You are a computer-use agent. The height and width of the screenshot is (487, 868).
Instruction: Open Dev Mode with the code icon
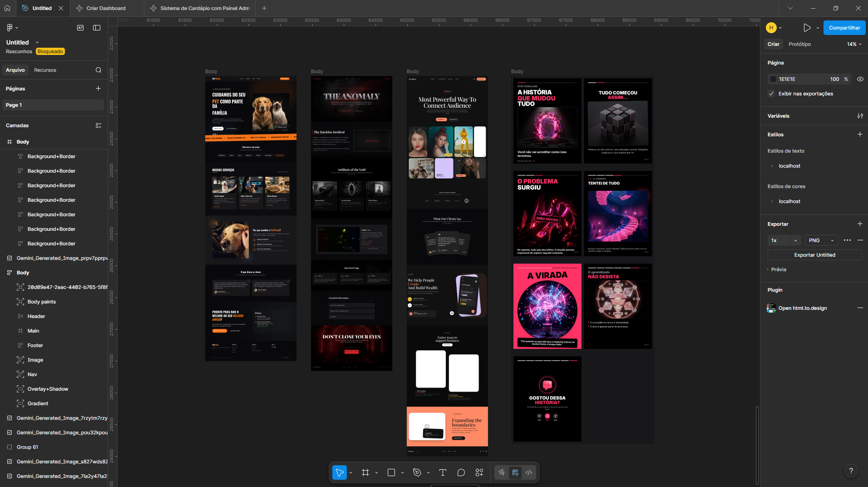point(528,472)
